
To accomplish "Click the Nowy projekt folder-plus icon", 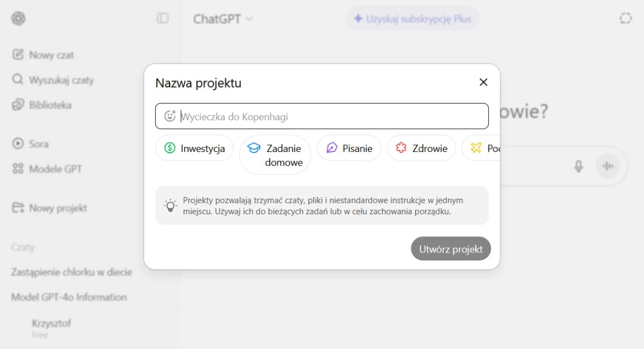I will (18, 208).
